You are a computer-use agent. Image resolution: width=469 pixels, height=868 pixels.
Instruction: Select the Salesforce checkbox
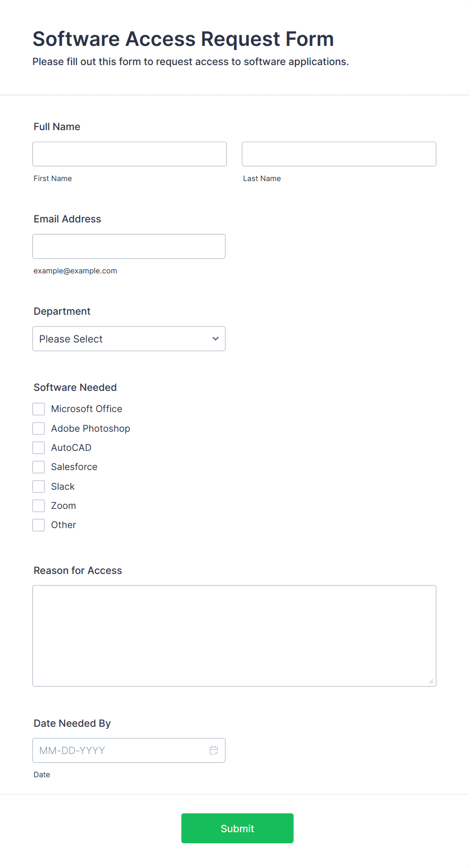(x=39, y=467)
